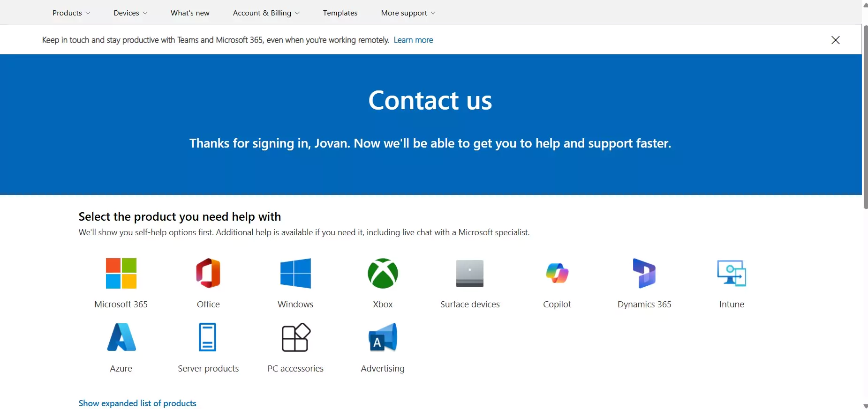868x409 pixels.
Task: Go to What's new
Action: coord(190,13)
